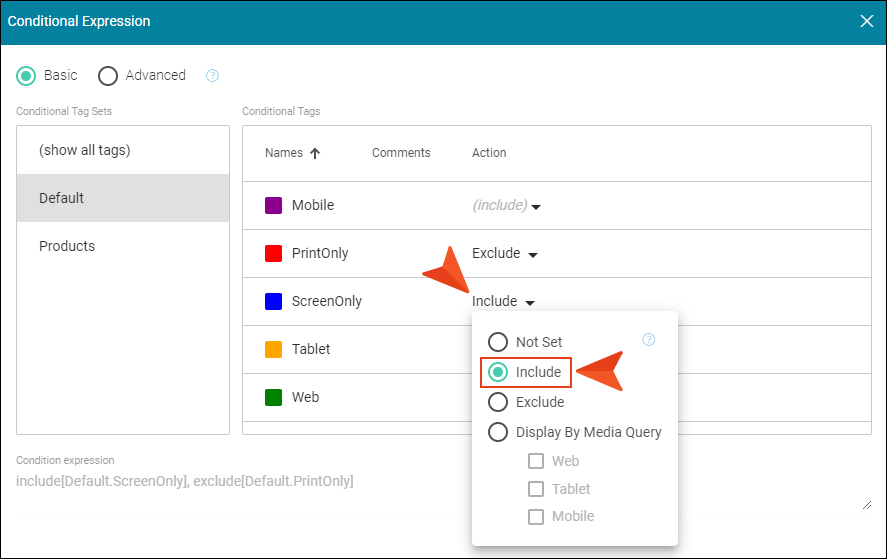This screenshot has height=559, width=887.
Task: Click the green Web color swatch
Action: (274, 398)
